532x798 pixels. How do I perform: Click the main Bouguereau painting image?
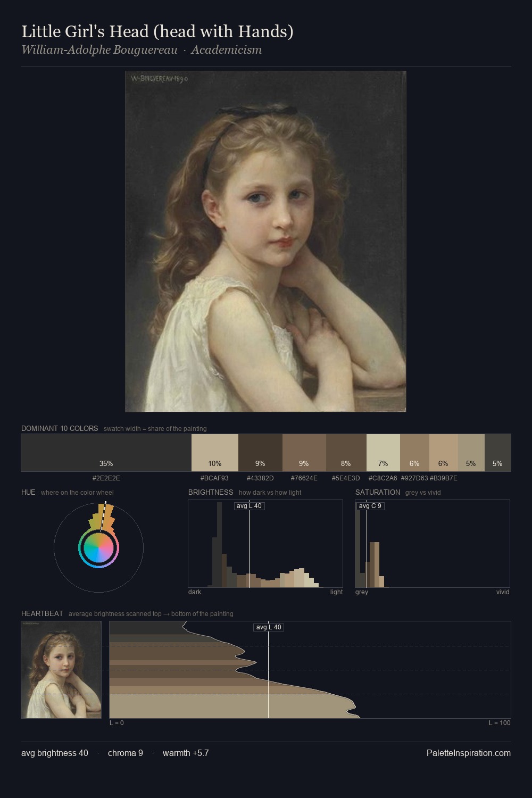(265, 242)
